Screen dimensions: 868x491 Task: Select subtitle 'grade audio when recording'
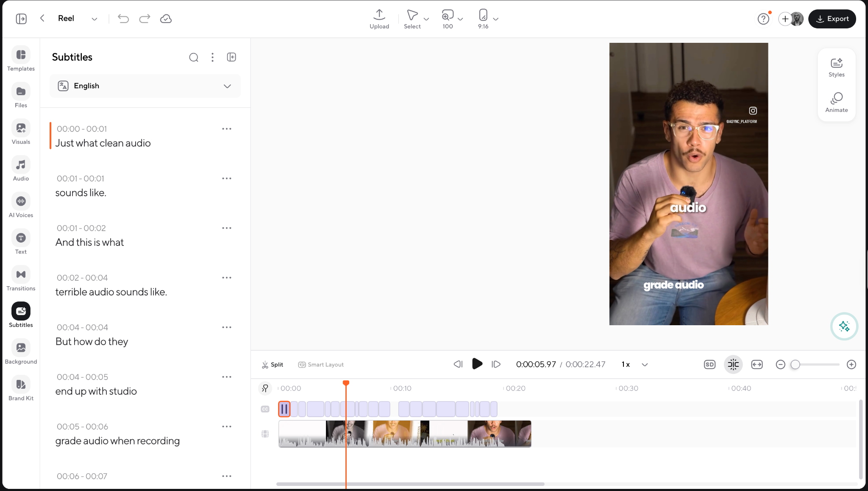click(117, 441)
